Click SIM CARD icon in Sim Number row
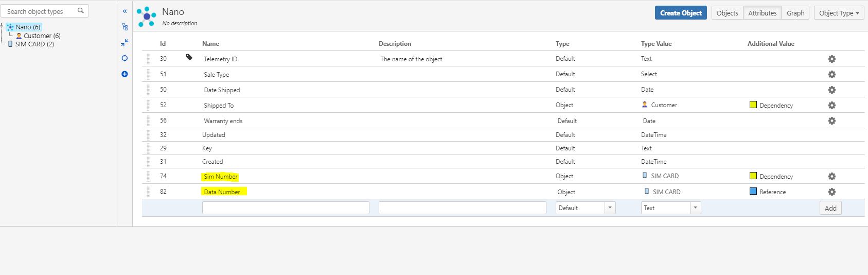 [x=645, y=176]
